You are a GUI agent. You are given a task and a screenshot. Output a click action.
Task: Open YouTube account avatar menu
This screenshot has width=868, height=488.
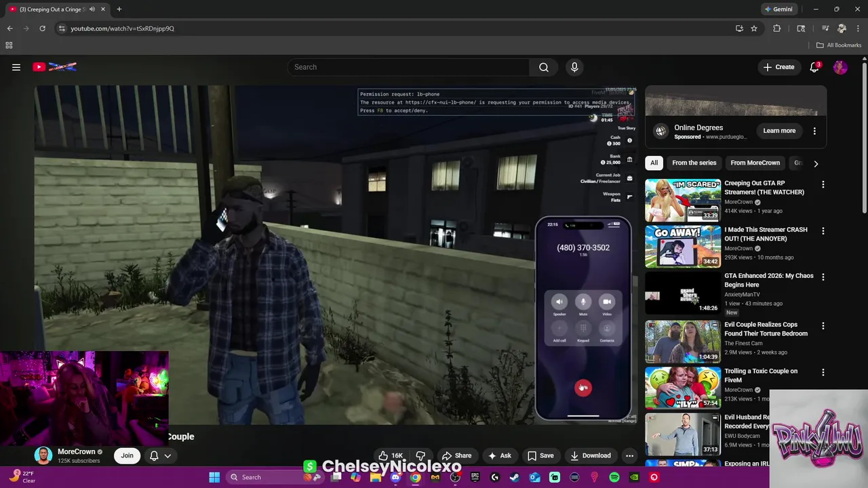(840, 67)
